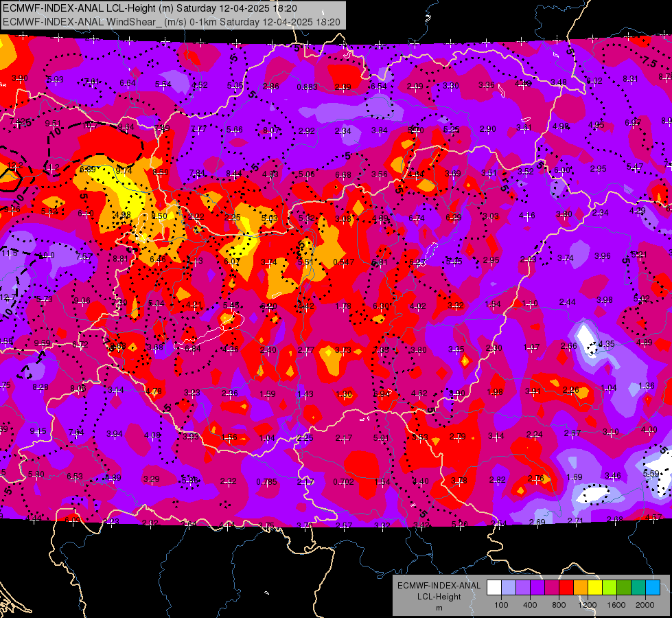Click the orange legend color swatch
Viewport: 672px width, 618px height.
[x=581, y=588]
